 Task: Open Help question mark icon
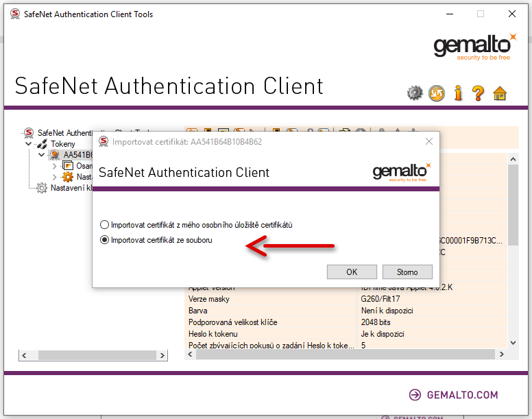479,93
